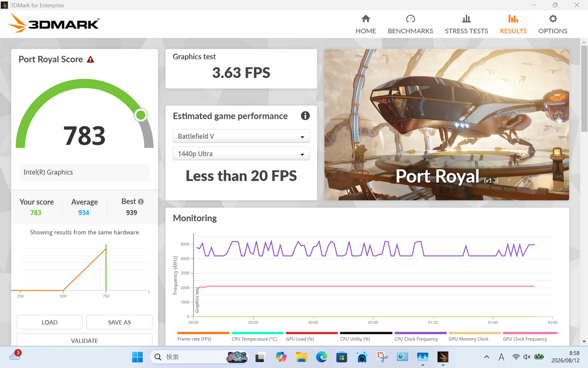Open Snipping Tool from the taskbar
588x368 pixels.
tap(382, 357)
